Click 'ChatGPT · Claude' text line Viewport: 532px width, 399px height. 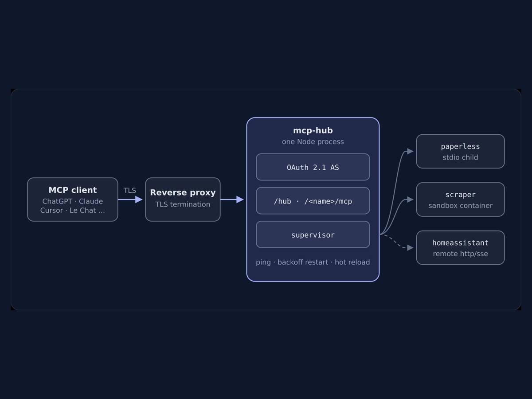point(73,201)
